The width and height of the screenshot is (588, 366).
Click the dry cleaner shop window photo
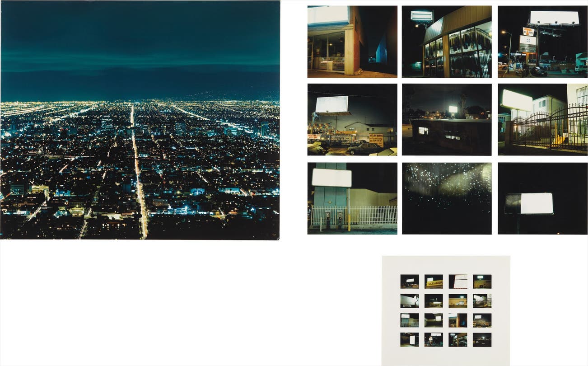coord(447,41)
